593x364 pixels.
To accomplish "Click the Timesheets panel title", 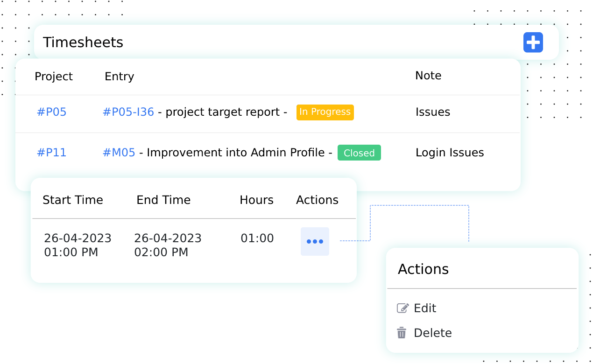I will [83, 42].
